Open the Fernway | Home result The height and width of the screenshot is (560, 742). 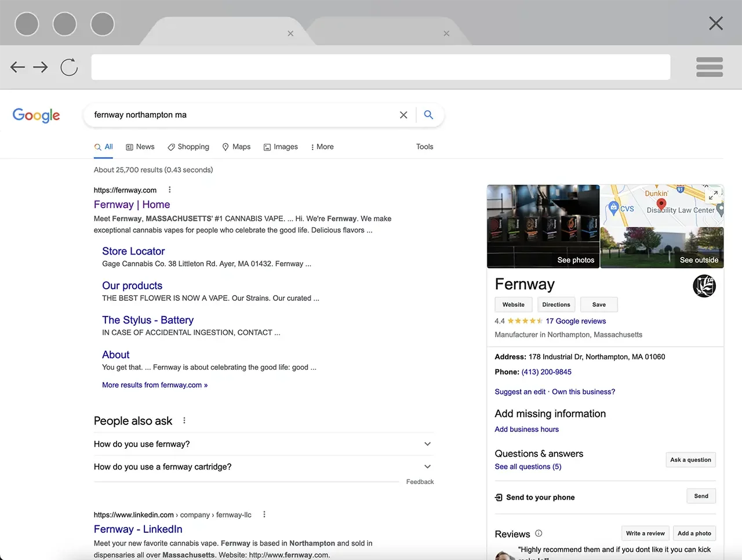(x=132, y=205)
